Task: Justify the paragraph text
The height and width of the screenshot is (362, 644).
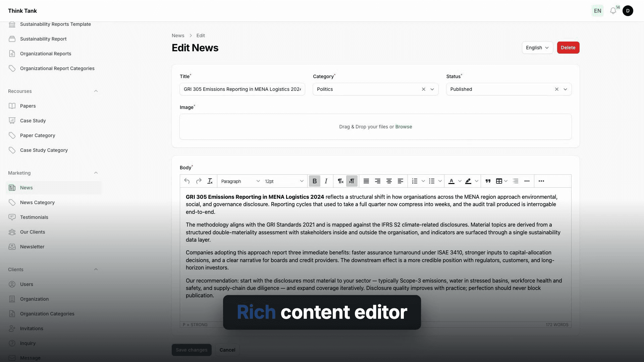Action: pyautogui.click(x=366, y=181)
